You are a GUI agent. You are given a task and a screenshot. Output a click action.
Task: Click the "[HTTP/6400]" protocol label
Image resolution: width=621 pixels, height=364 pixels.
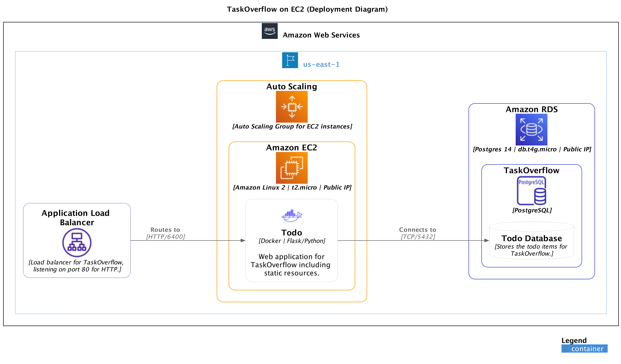(x=166, y=237)
